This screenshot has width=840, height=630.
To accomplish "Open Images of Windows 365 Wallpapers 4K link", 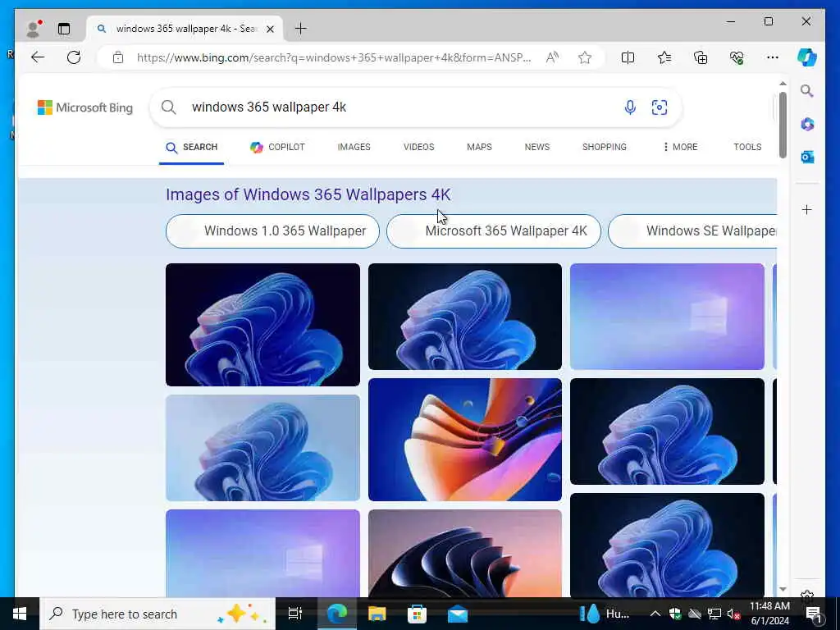I will (308, 194).
